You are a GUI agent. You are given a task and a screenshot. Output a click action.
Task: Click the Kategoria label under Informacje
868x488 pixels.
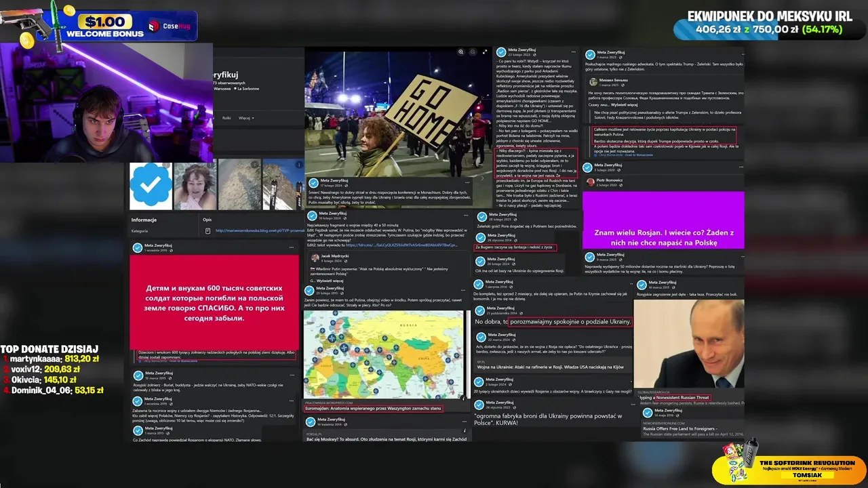pos(140,231)
